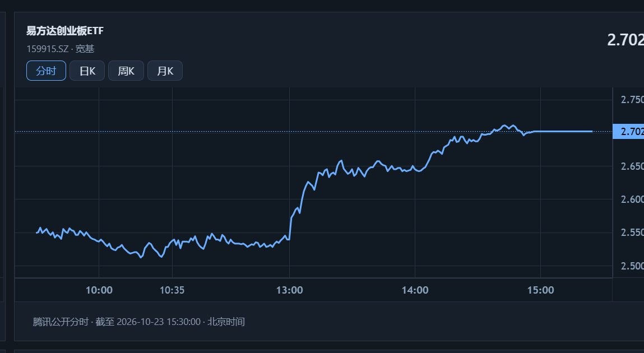The image size is (644, 353).
Task: Click the large 2.702 price at top right
Action: [x=626, y=40]
